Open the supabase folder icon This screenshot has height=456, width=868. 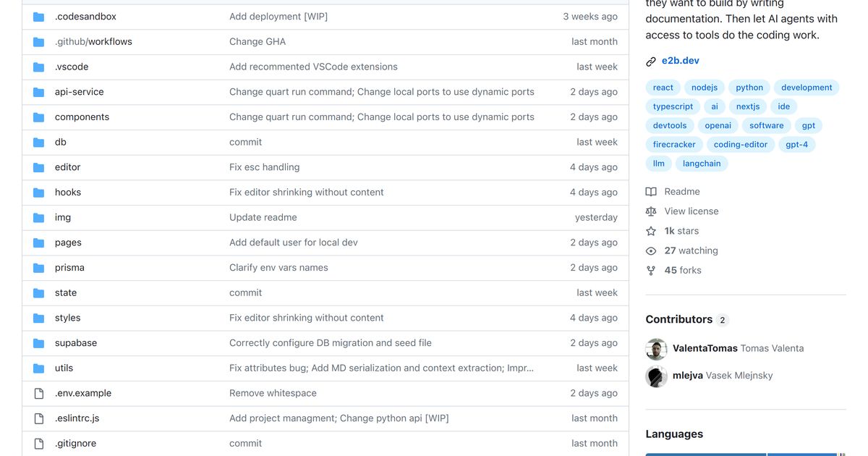tap(38, 342)
